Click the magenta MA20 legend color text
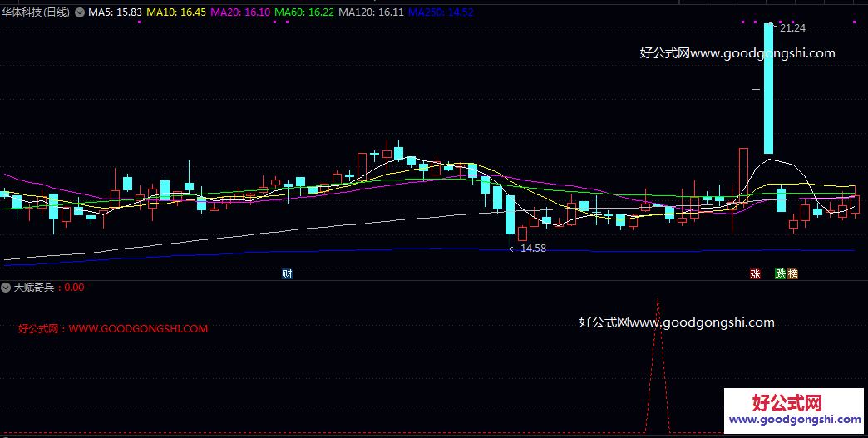Viewport: 868px width, 438px height. point(241,12)
